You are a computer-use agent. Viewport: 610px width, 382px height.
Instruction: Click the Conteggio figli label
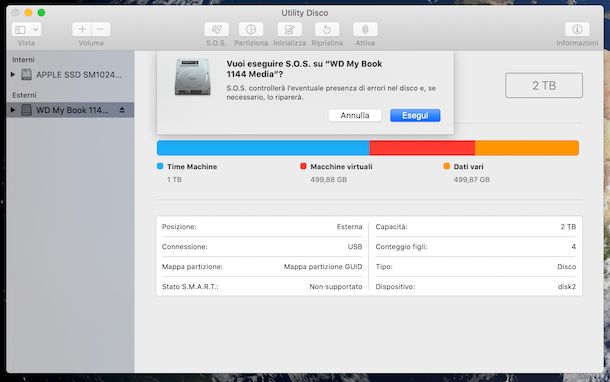pos(401,247)
